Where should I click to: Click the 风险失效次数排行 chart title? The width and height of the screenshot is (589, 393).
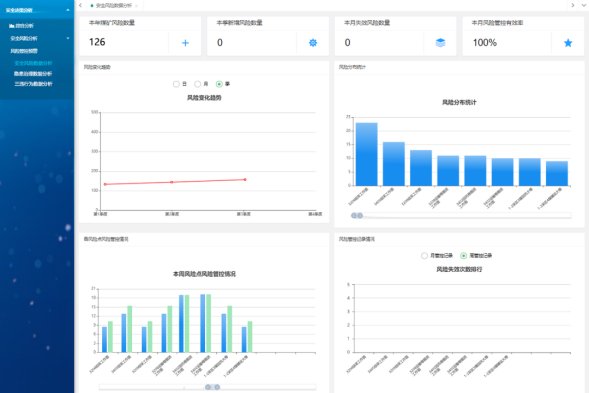click(459, 269)
